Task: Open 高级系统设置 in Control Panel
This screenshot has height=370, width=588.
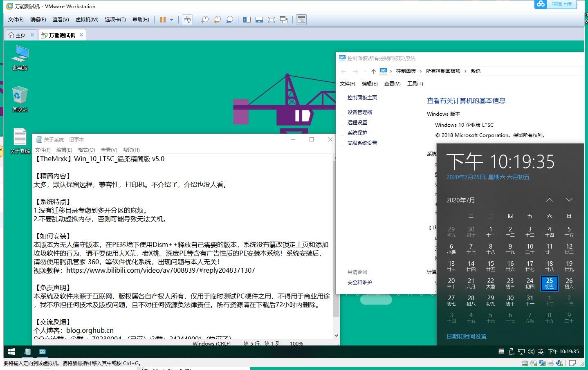Action: (x=361, y=143)
